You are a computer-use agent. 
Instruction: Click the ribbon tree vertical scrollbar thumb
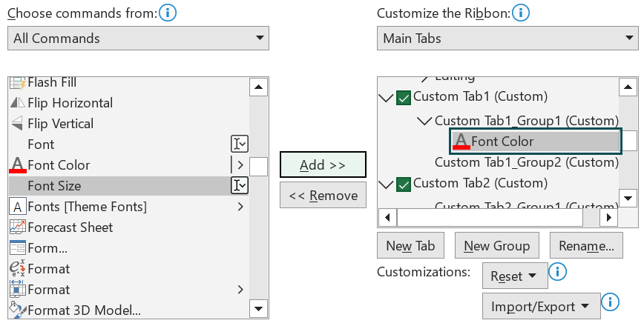pos(629,141)
